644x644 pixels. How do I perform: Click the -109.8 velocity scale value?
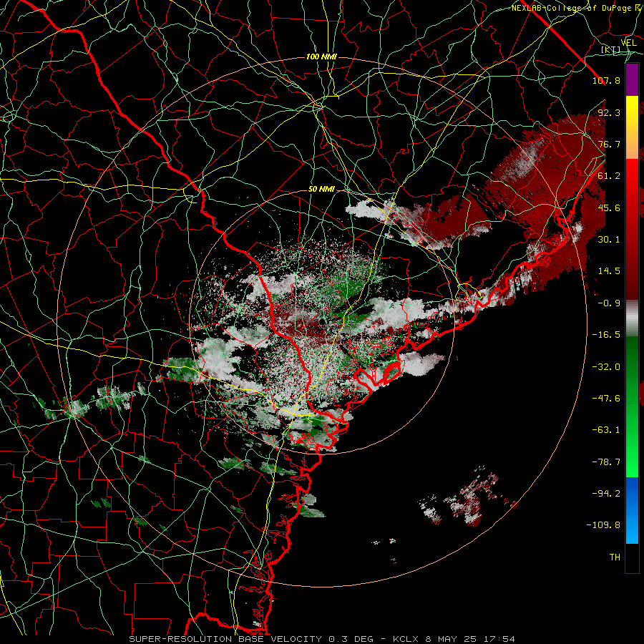(x=603, y=525)
